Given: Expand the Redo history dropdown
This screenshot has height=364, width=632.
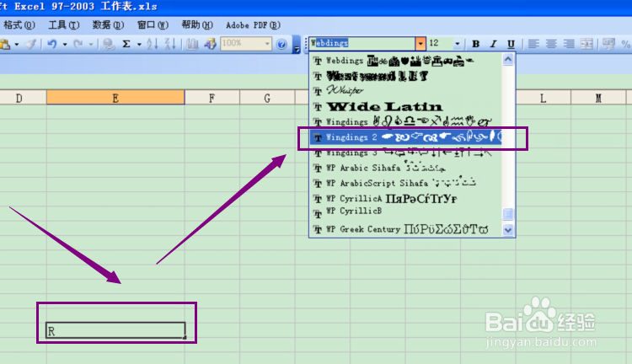Looking at the screenshot, I should pos(91,45).
